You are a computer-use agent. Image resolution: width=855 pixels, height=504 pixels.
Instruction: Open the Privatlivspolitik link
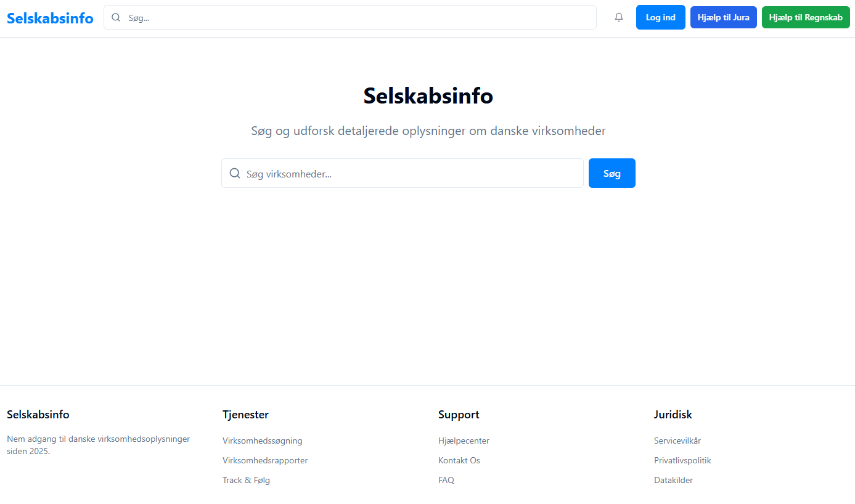(x=682, y=460)
